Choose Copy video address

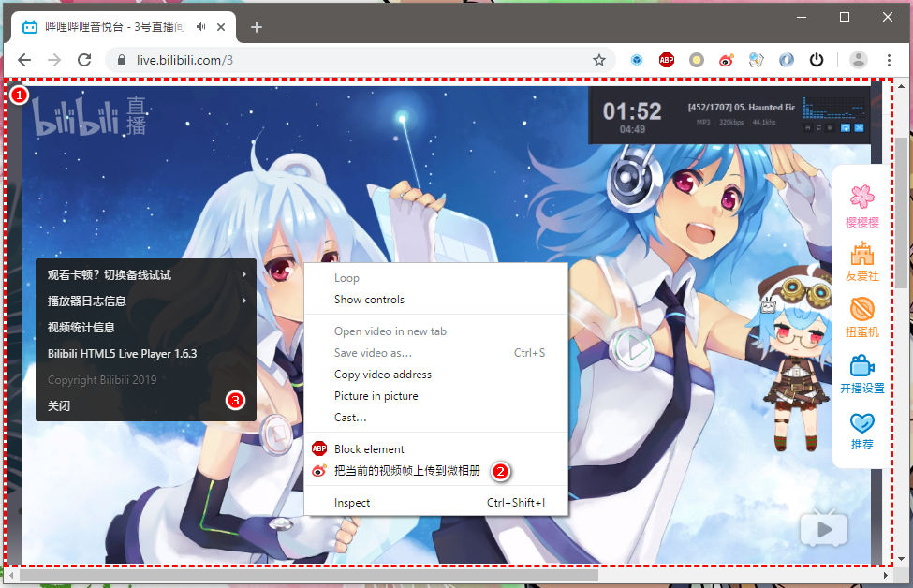click(x=435, y=375)
